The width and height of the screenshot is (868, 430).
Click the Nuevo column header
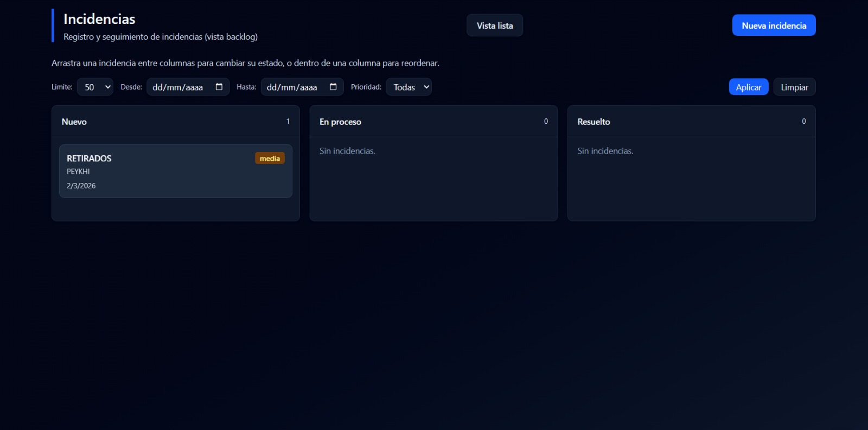(x=74, y=122)
